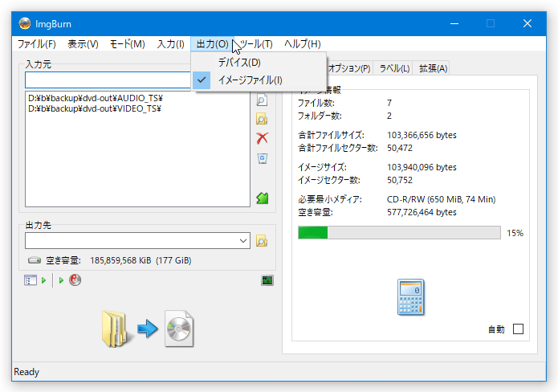558x392 pixels.
Task: Close the 出力(O) menu
Action: [213, 44]
